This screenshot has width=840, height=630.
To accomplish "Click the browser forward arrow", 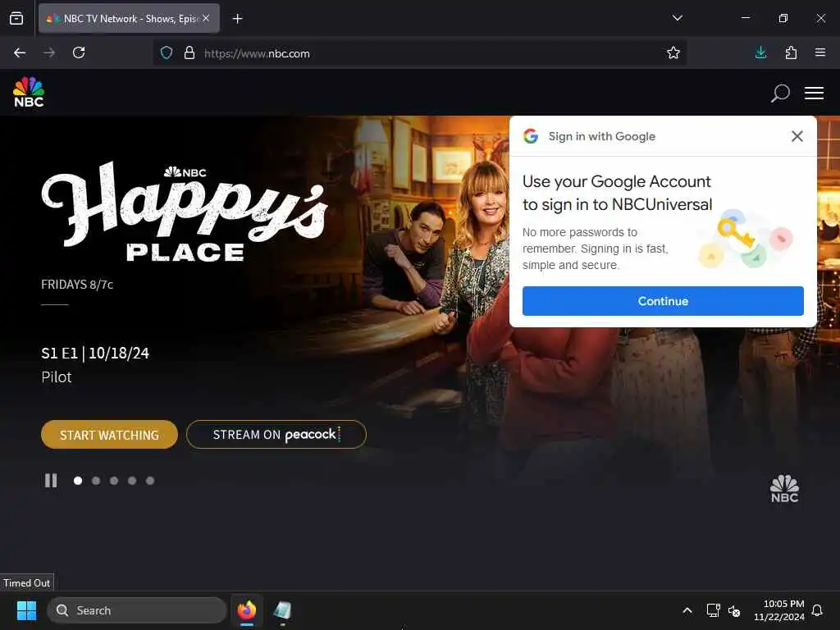I will click(49, 52).
